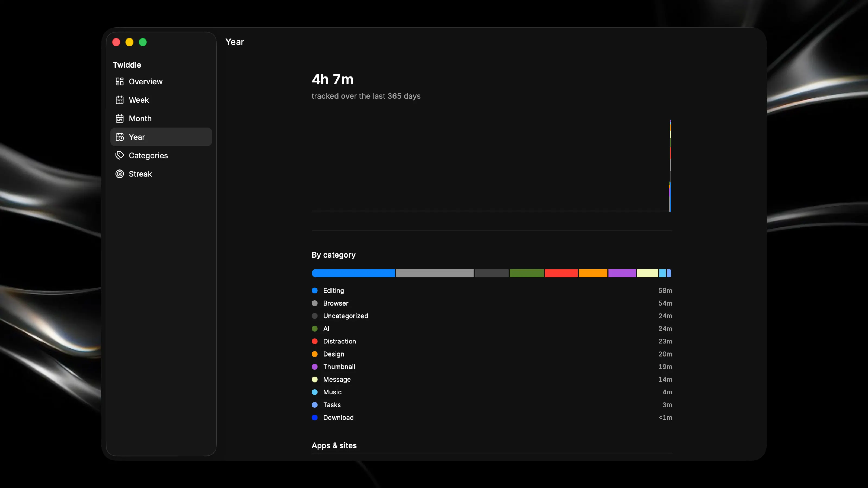Screen dimensions: 868x488
Task: Click the orange Design bar segment
Action: tap(593, 273)
